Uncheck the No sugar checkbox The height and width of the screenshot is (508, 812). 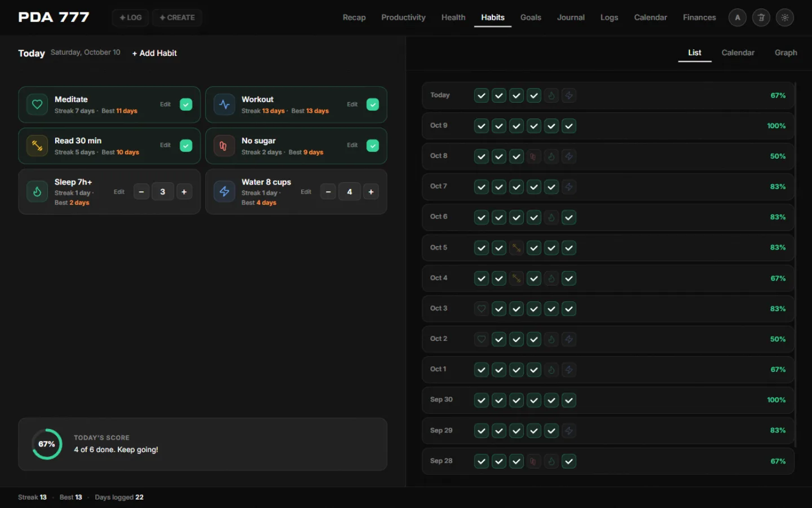point(373,146)
